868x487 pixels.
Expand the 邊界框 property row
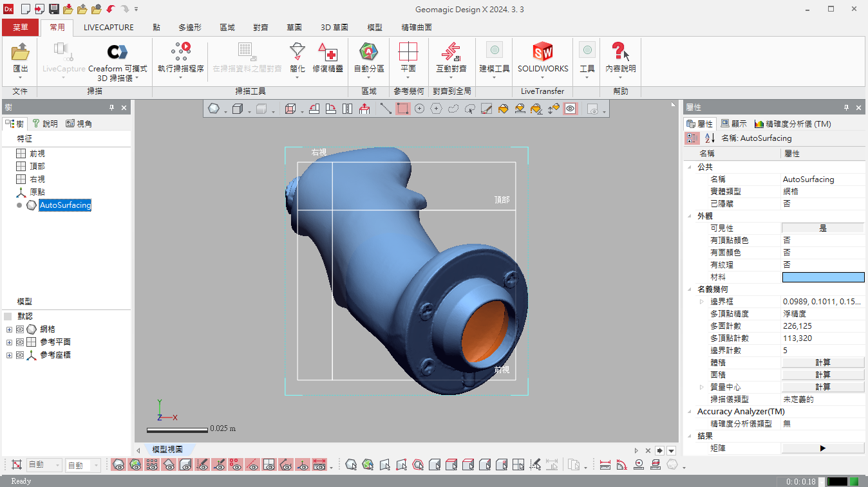[x=702, y=301]
